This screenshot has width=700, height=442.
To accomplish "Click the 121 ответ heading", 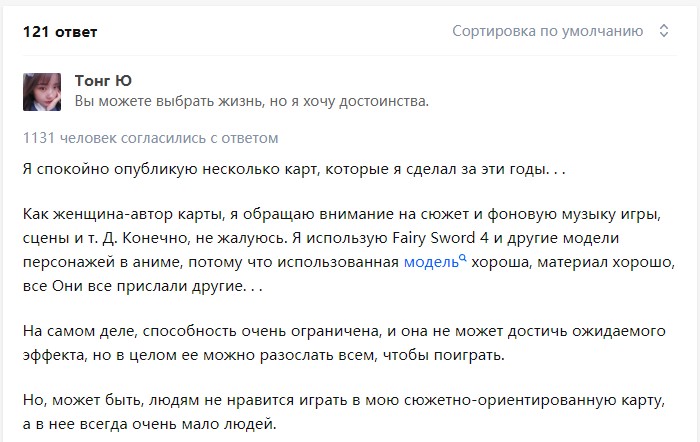I will 60,32.
